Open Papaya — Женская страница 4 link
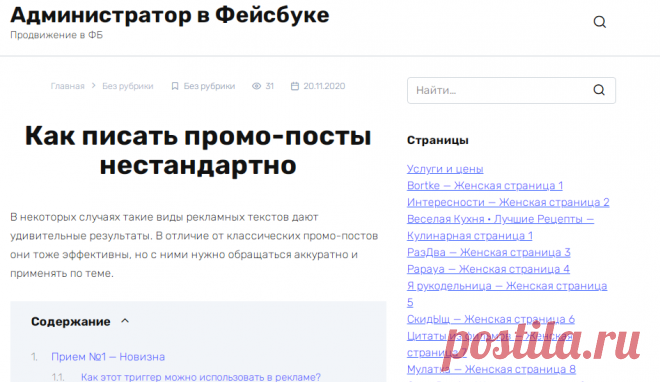 (x=488, y=269)
